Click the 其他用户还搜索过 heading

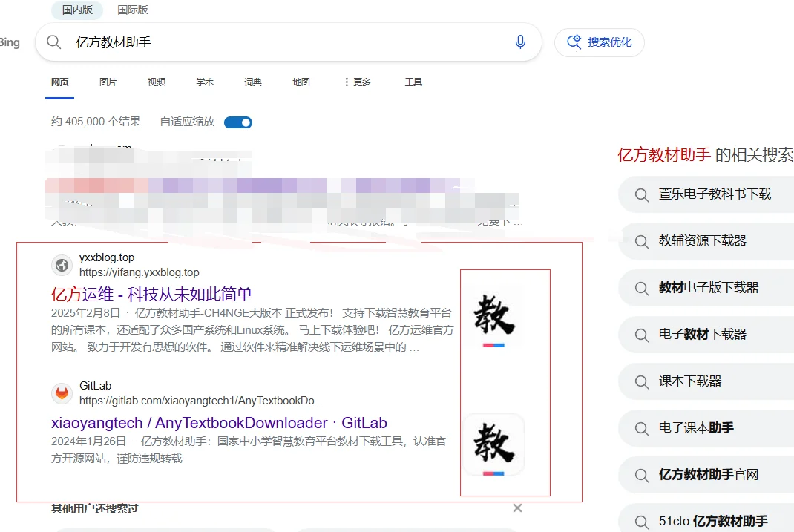tap(95, 509)
